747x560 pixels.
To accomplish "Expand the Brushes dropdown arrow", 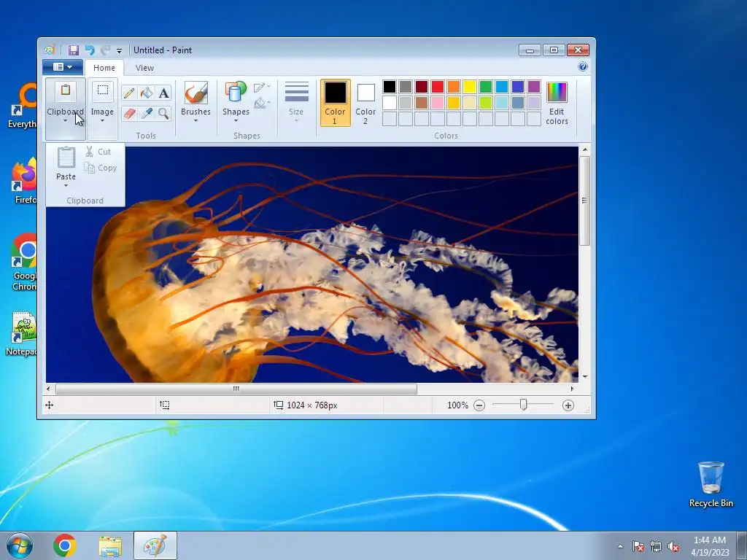I will [x=196, y=121].
